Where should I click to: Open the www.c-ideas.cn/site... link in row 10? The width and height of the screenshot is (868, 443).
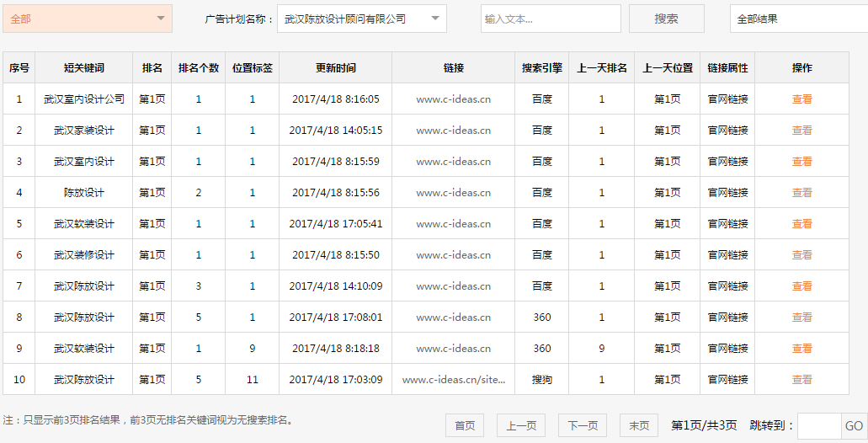coord(453,380)
